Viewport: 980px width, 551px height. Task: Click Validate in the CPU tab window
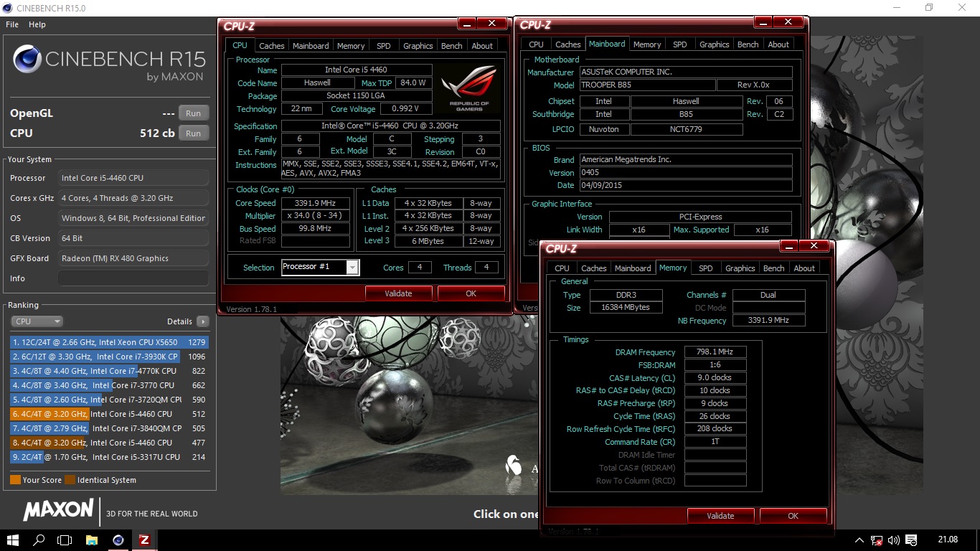398,293
